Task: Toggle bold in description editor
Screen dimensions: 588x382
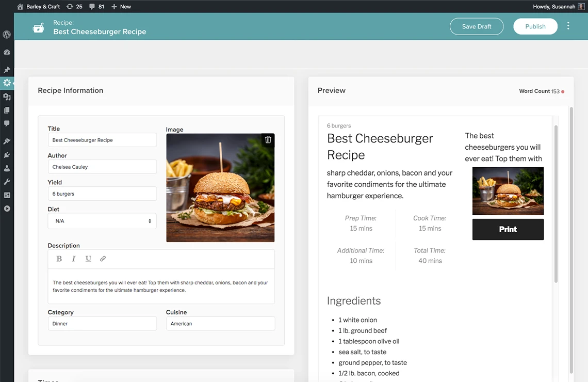Action: 59,259
